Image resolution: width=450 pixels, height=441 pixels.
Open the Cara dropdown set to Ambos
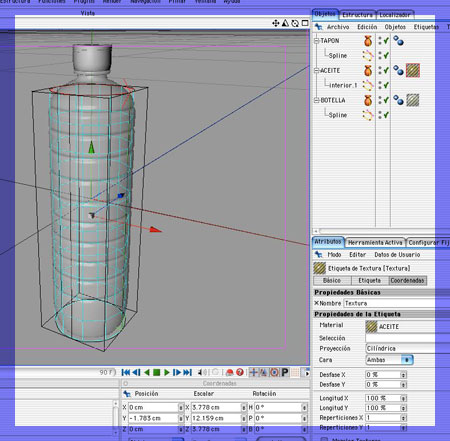[389, 360]
